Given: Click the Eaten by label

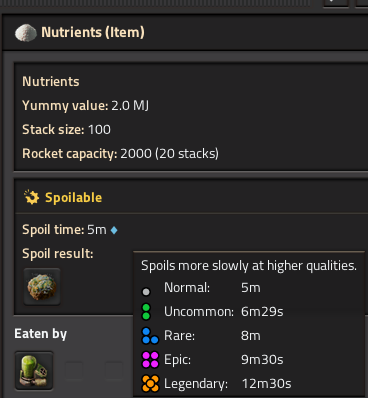Looking at the screenshot, I should pyautogui.click(x=41, y=334).
